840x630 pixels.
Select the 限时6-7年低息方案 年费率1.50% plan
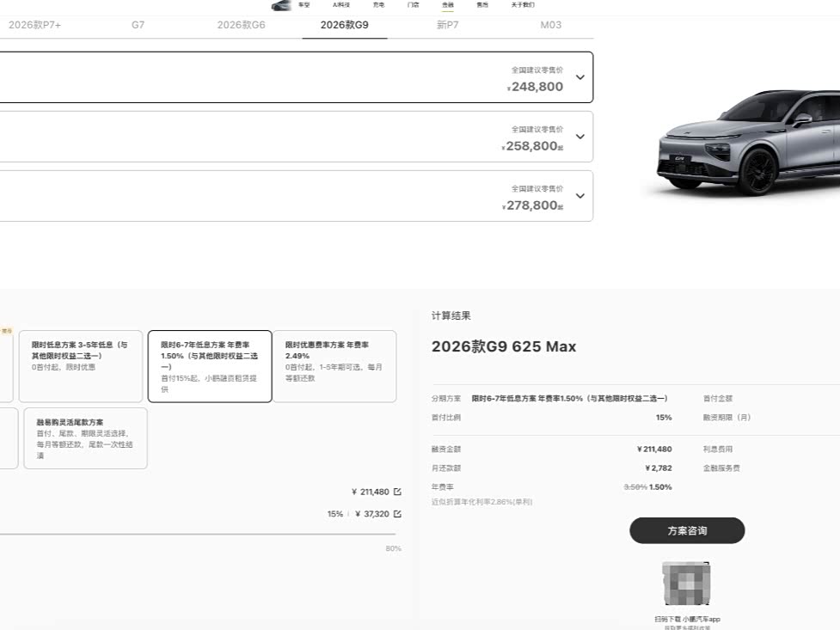tap(210, 366)
